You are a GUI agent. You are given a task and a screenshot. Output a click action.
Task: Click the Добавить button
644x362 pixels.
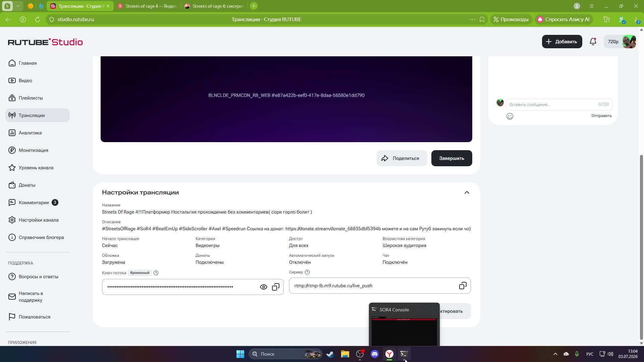tap(562, 42)
